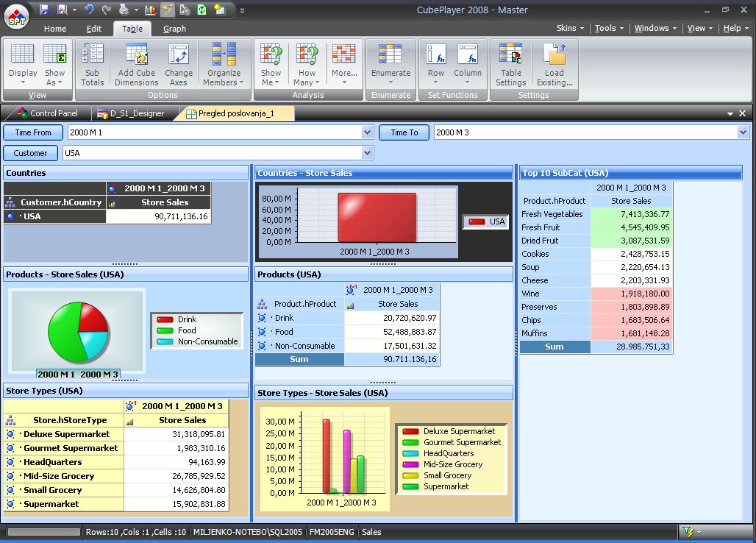This screenshot has height=543, width=756.
Task: Click the red USA legend swatch
Action: (x=477, y=221)
